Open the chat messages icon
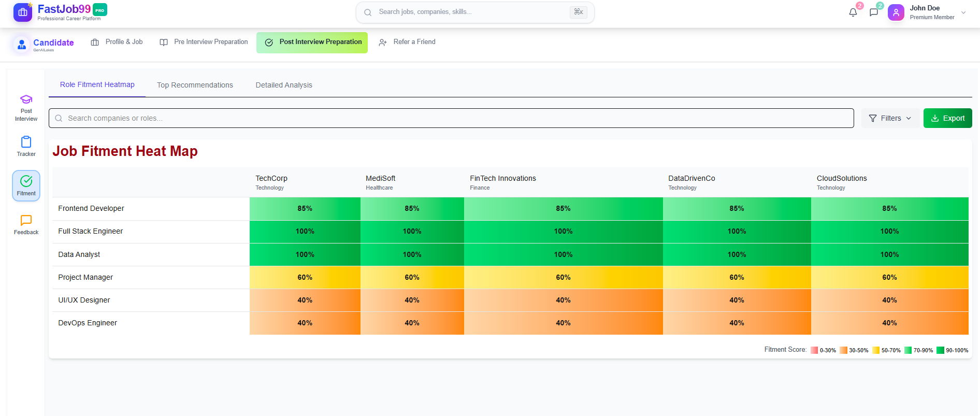 coord(874,12)
